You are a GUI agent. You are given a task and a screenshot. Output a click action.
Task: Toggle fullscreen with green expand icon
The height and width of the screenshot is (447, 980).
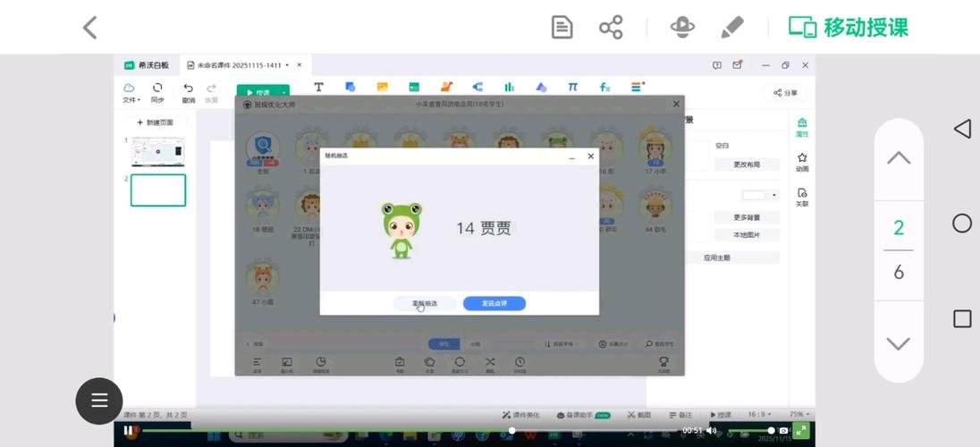pos(801,430)
